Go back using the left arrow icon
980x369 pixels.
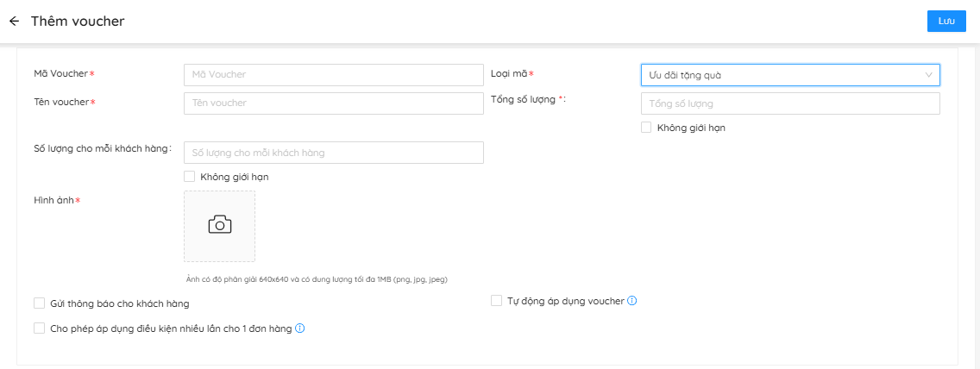click(x=14, y=22)
